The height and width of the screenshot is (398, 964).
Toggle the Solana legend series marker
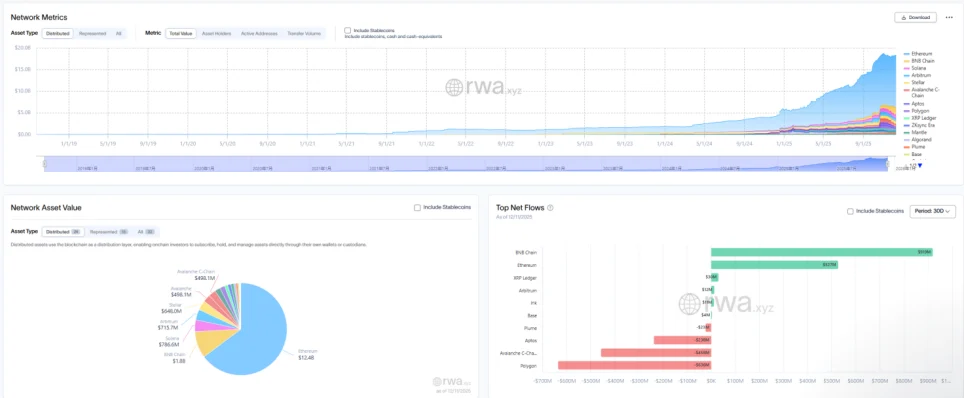tap(906, 68)
